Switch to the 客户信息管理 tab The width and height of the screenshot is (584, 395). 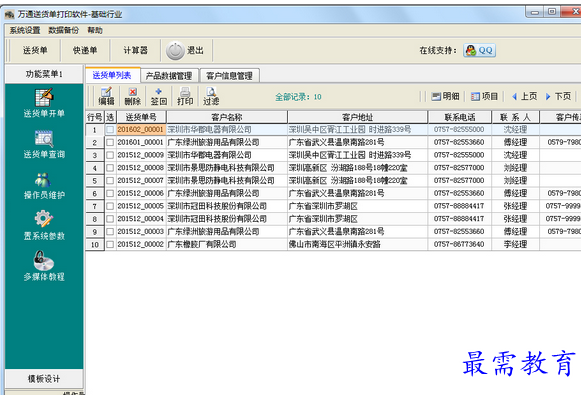pos(229,76)
